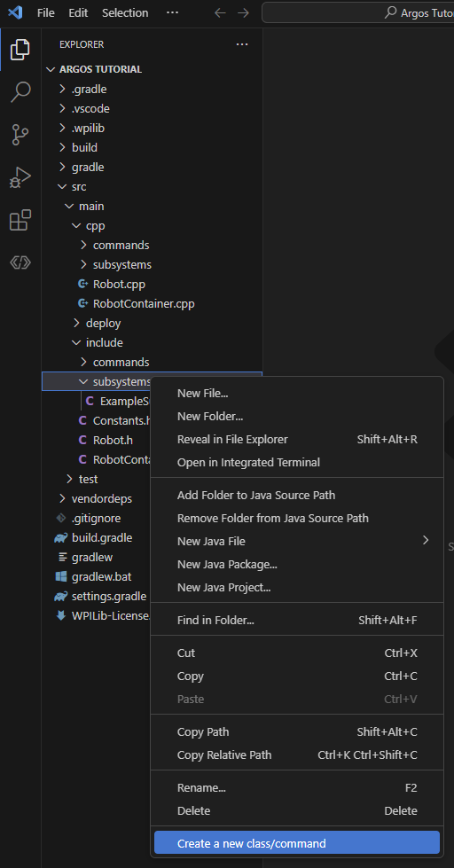Open the Selection menu
The height and width of the screenshot is (868, 454).
point(125,12)
